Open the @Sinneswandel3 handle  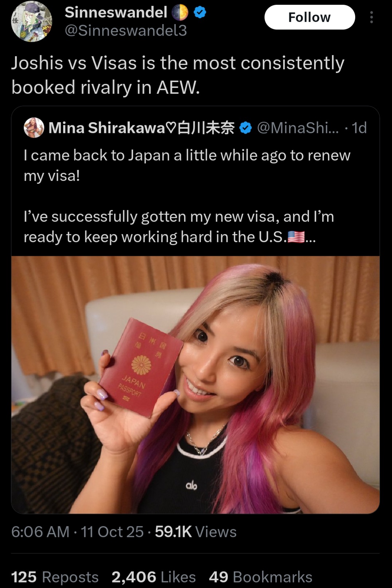tap(126, 31)
